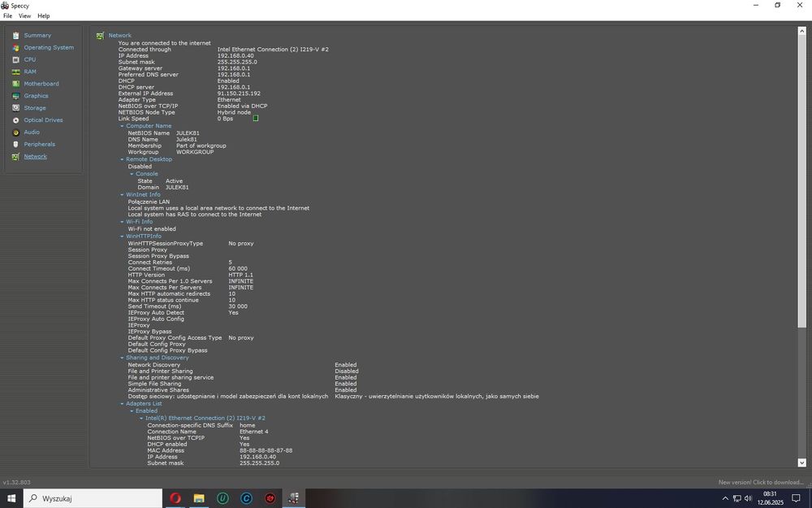812x508 pixels.
Task: Select the MAC Address value 88-88-88-88-87-88
Action: pos(266,450)
